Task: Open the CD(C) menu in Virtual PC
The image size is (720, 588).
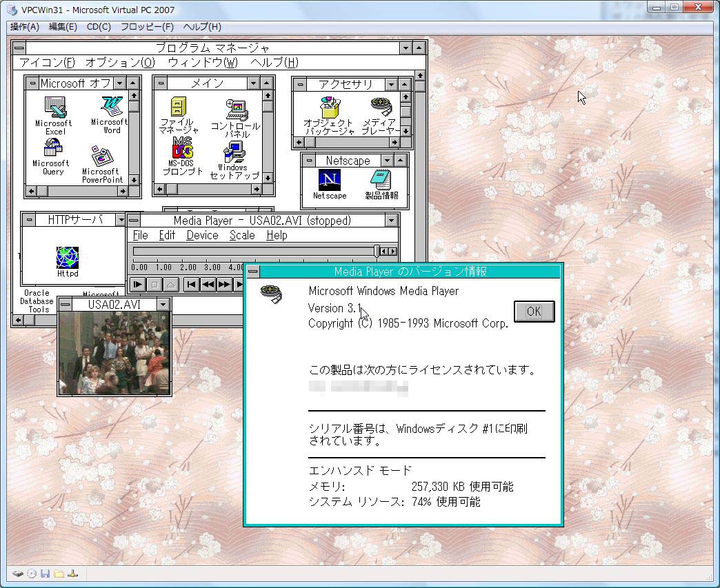Action: [x=99, y=27]
